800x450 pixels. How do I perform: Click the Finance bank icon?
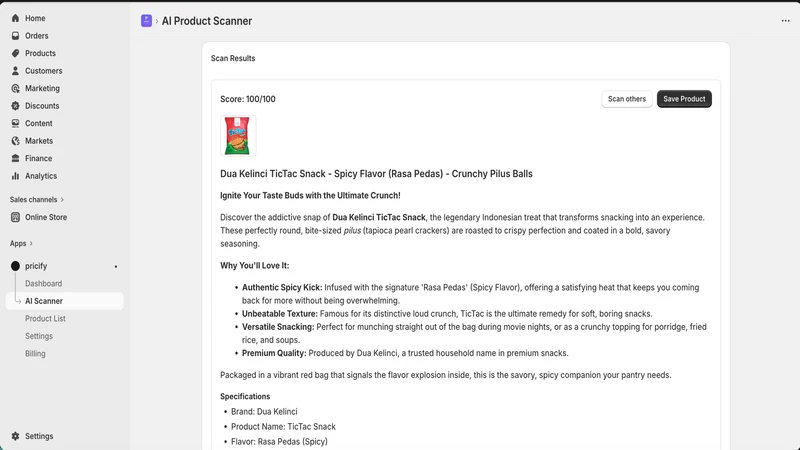[15, 158]
